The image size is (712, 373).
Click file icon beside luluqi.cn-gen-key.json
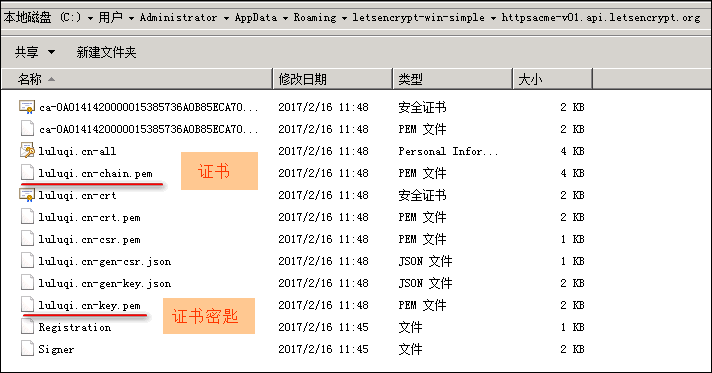27,283
